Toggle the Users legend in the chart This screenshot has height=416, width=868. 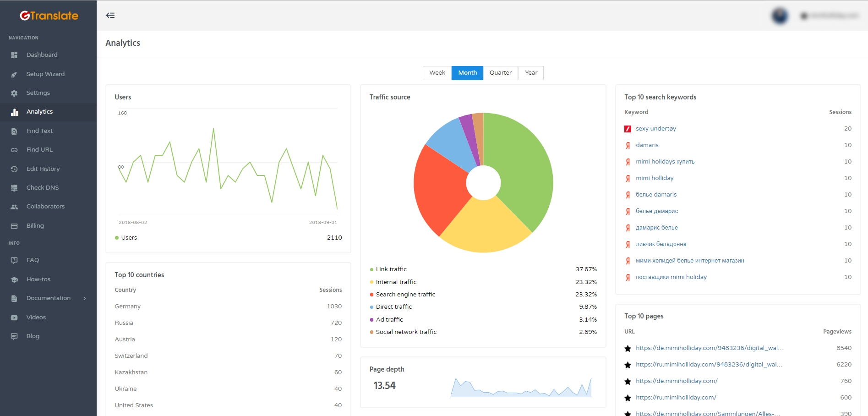pos(126,237)
